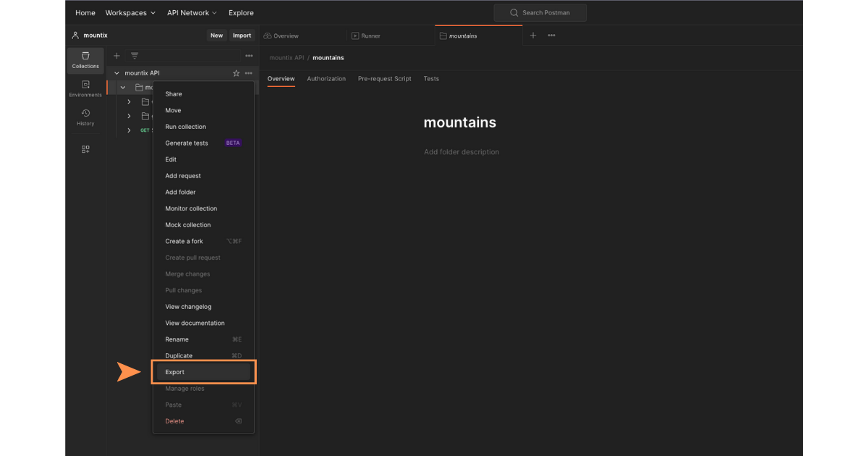Choose Export from the context menu
868x456 pixels.
203,372
